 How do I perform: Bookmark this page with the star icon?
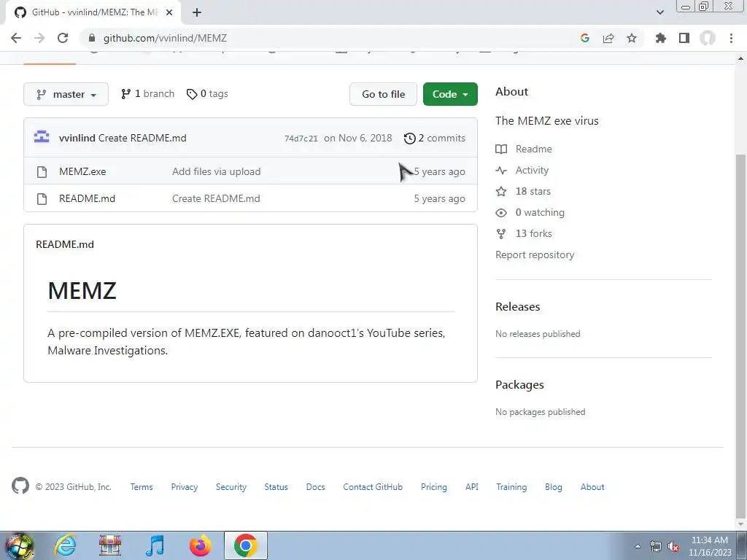632,38
